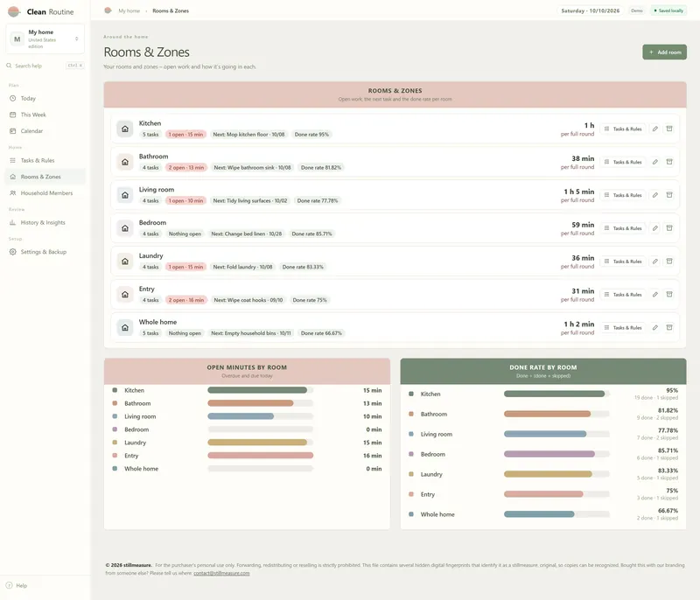Viewport: 700px width, 600px height.
Task: Click the Entry house icon
Action: 125,295
